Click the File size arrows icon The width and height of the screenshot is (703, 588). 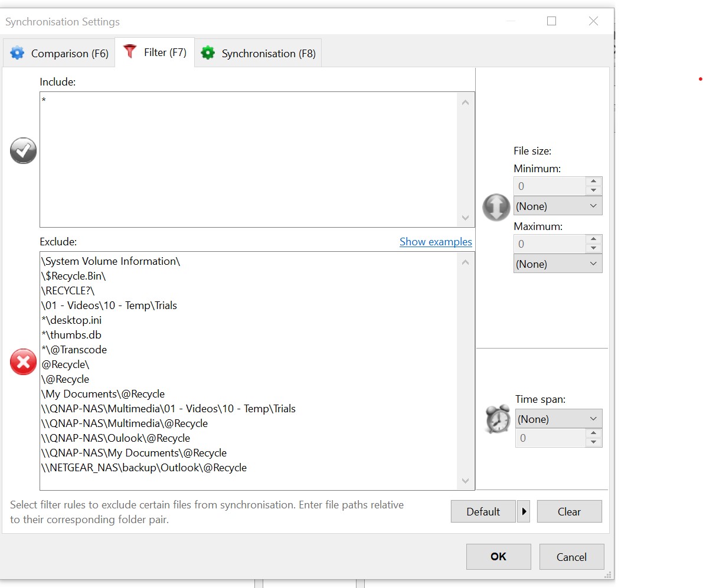tap(496, 207)
